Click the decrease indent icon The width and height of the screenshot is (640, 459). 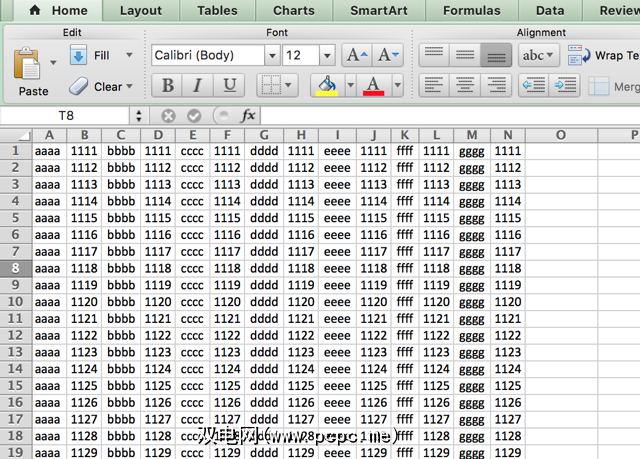[535, 86]
